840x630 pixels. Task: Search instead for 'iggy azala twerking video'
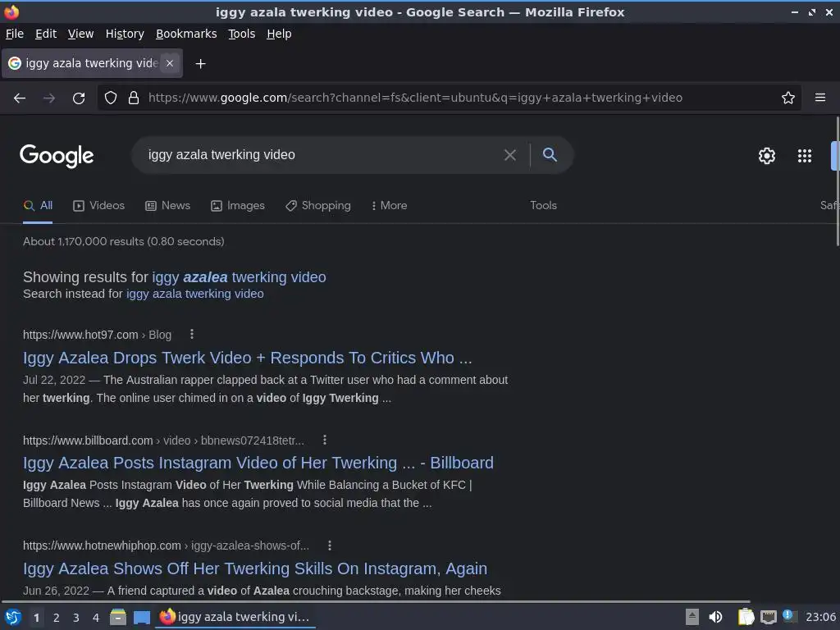(195, 294)
